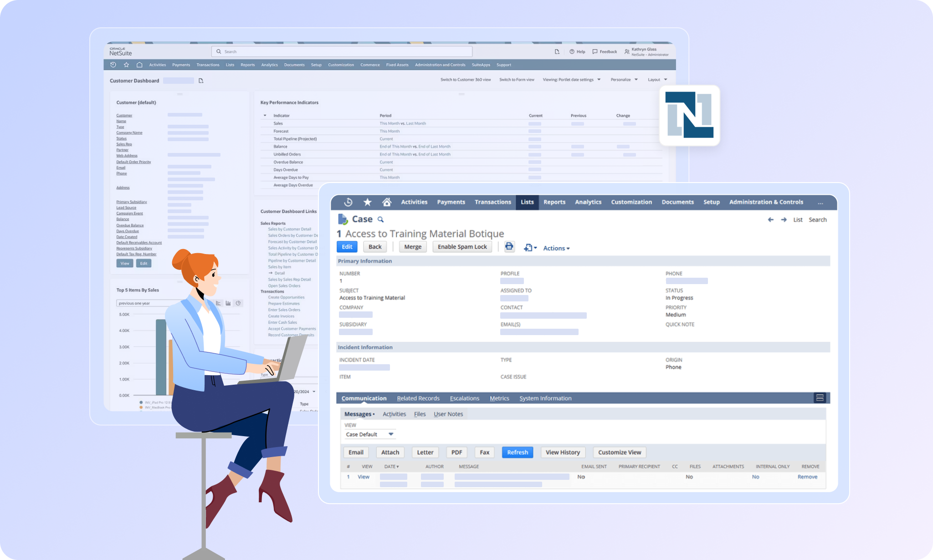Switch Top 5 Items chart to horizontal bars
933x560 pixels.
pyautogui.click(x=218, y=303)
